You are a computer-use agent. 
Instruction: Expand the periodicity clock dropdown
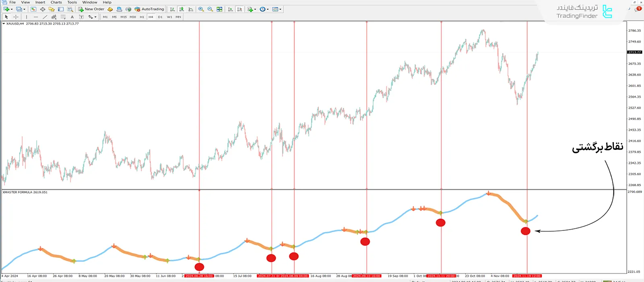pyautogui.click(x=267, y=9)
